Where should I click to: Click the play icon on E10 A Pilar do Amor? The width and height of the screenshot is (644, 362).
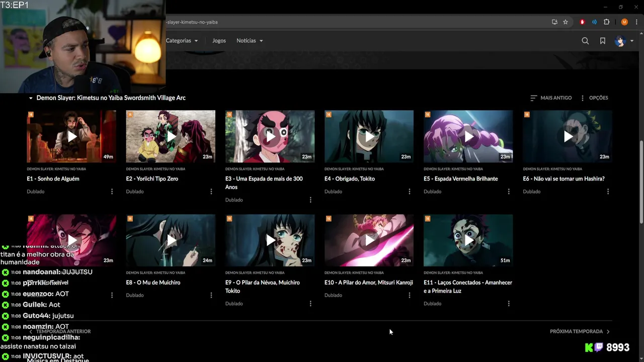coord(370,240)
